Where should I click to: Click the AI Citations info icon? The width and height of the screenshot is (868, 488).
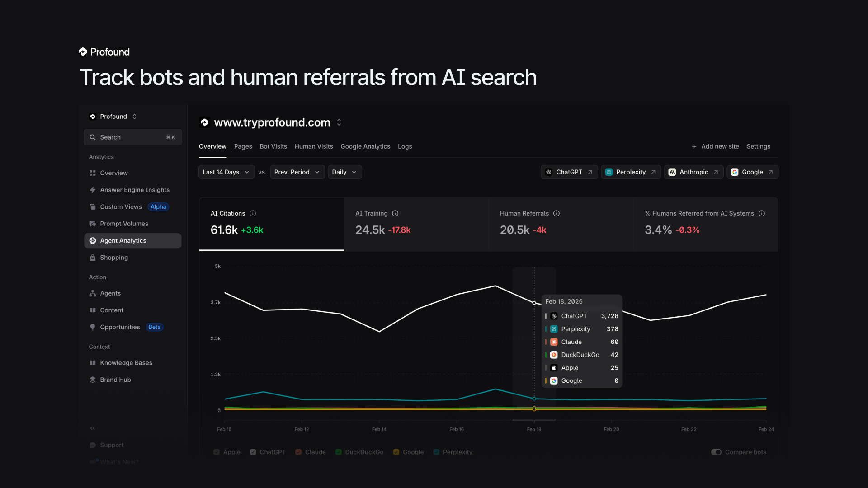[253, 213]
